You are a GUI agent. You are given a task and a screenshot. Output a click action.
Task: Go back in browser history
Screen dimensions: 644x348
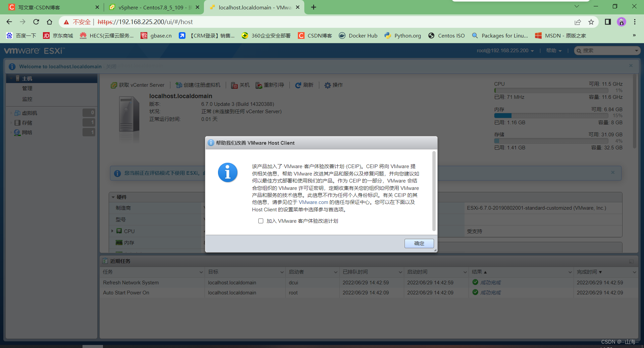(x=9, y=22)
